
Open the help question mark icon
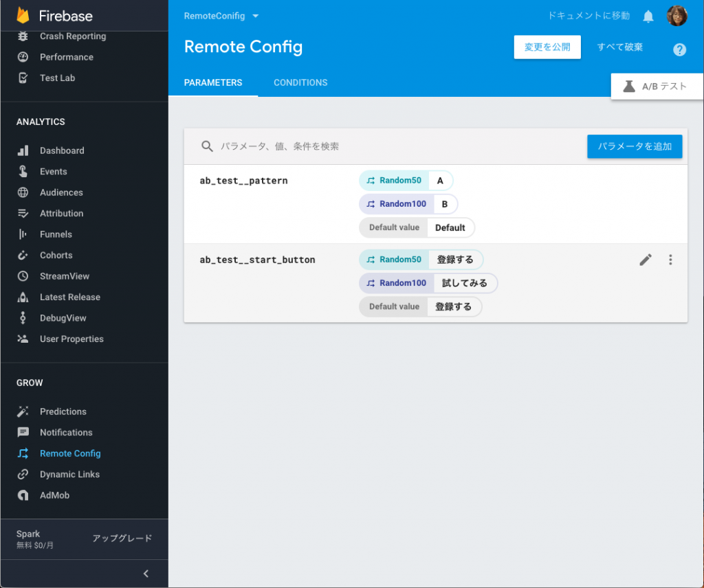point(679,49)
